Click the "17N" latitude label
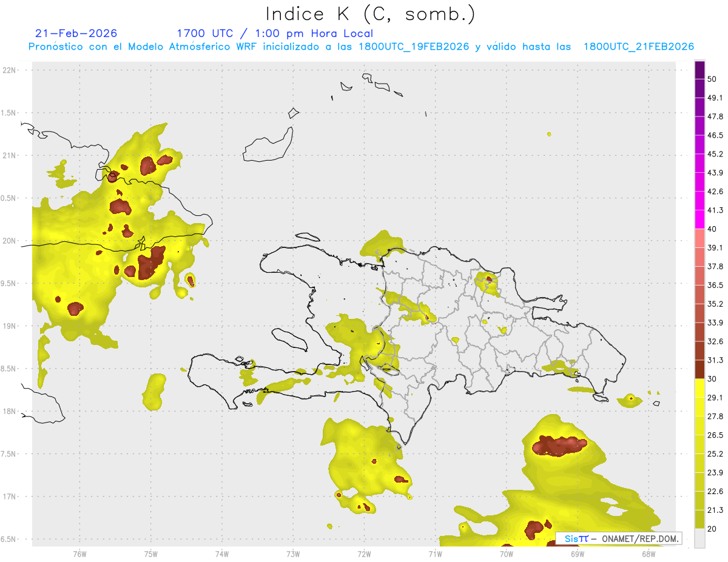This screenshot has height=562, width=728. (x=9, y=497)
